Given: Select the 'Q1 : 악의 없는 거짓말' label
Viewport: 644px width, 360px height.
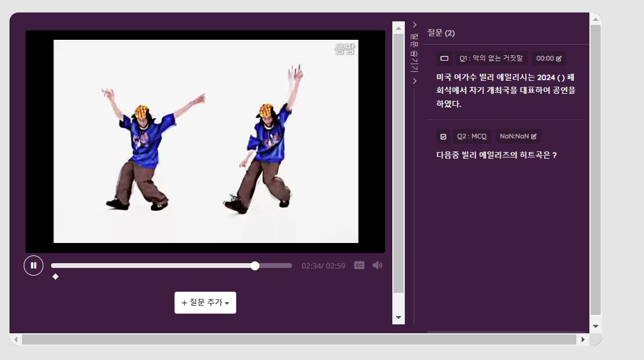Looking at the screenshot, I should tap(491, 58).
